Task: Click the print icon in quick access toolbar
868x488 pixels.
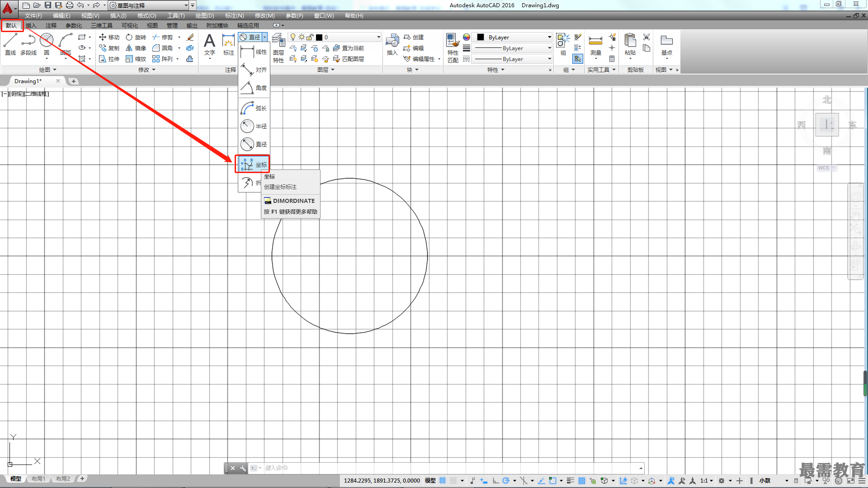Action: 69,5
